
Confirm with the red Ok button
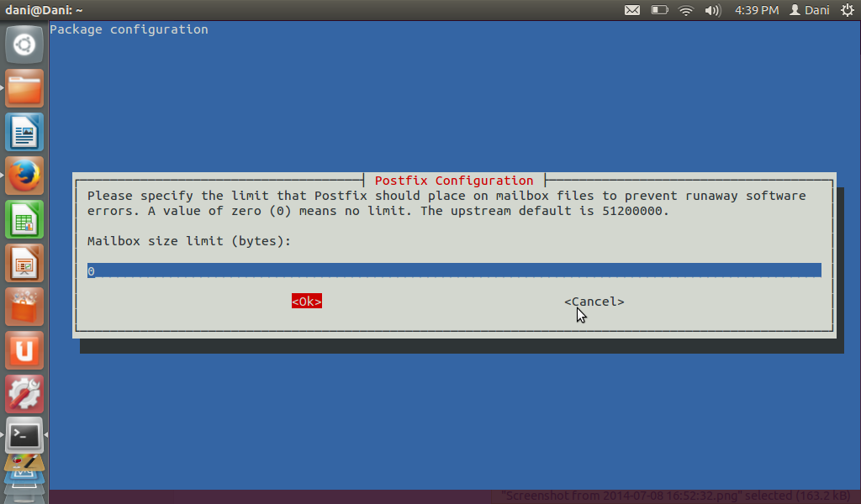pyautogui.click(x=306, y=301)
